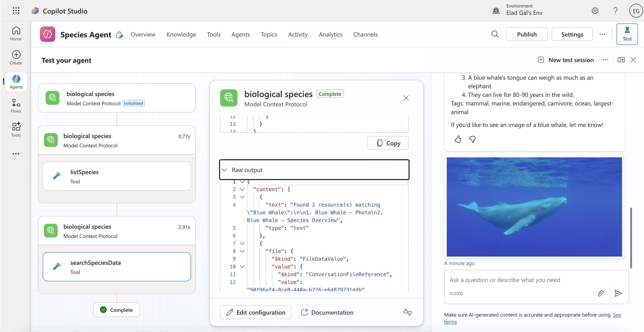
Task: Collapse the "file" object on line 8
Action: (242, 251)
